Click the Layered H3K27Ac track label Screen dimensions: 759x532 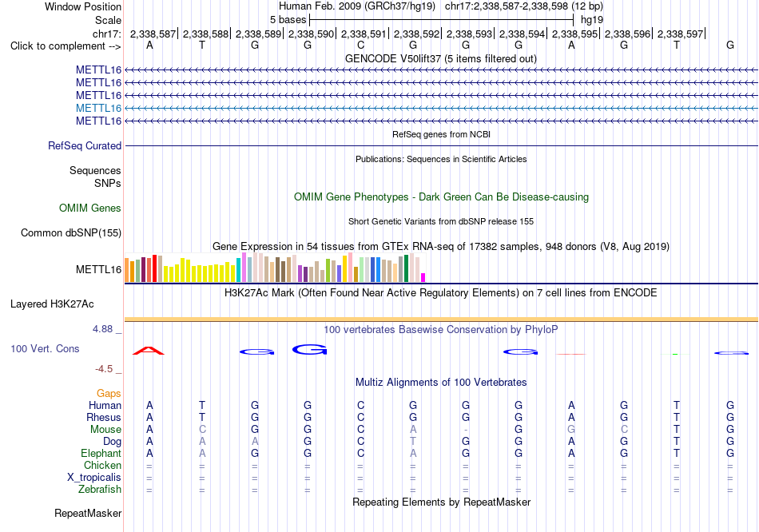52,304
